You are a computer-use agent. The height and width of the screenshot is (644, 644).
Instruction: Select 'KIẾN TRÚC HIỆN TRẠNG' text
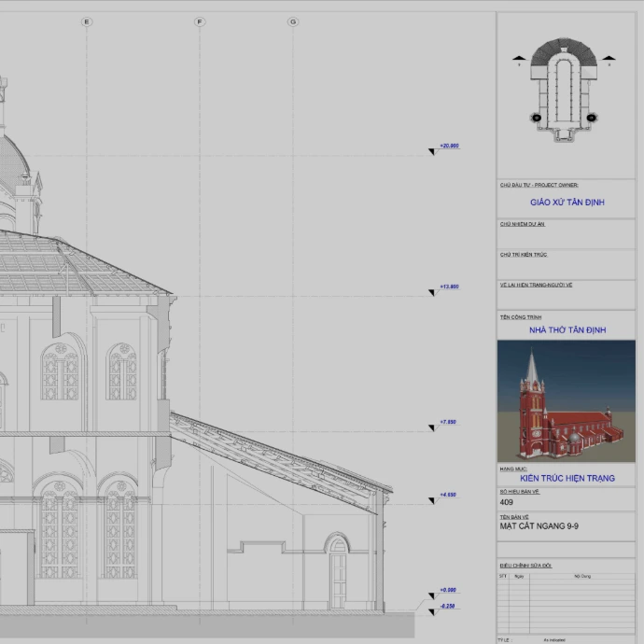(x=567, y=478)
